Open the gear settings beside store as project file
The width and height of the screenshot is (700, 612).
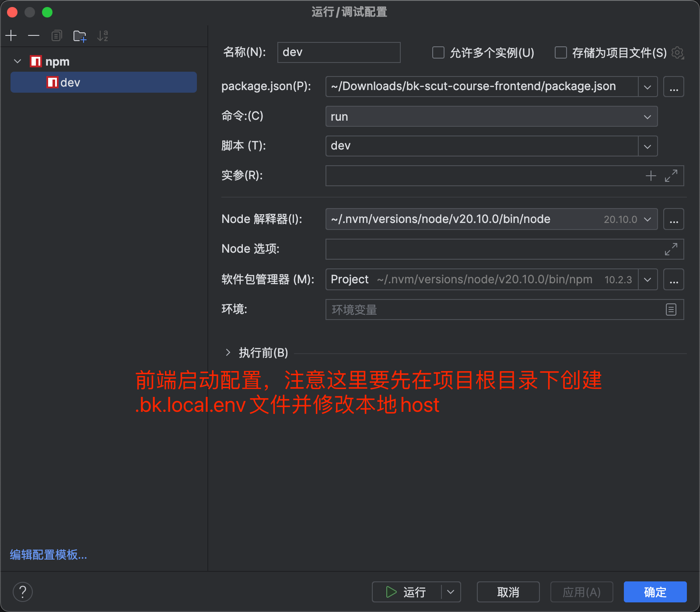(x=677, y=53)
